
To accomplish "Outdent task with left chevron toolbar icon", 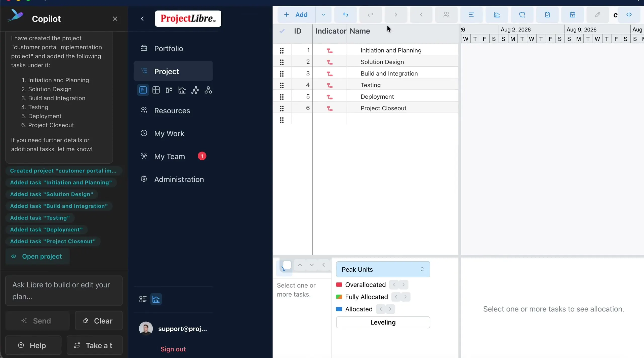I will click(421, 15).
